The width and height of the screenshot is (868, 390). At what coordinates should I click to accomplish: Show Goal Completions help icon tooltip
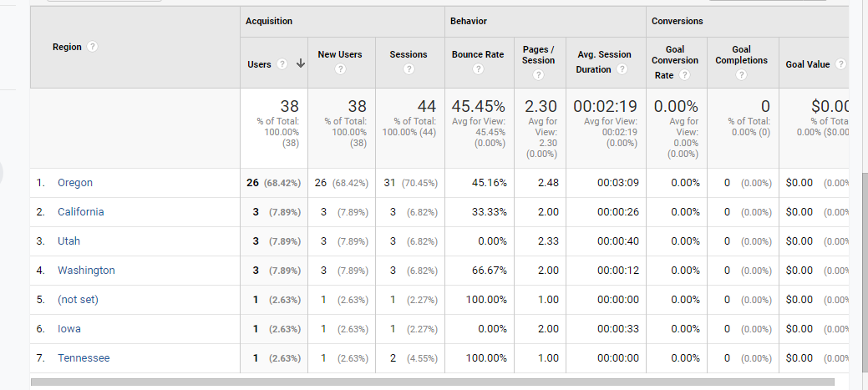(x=742, y=75)
